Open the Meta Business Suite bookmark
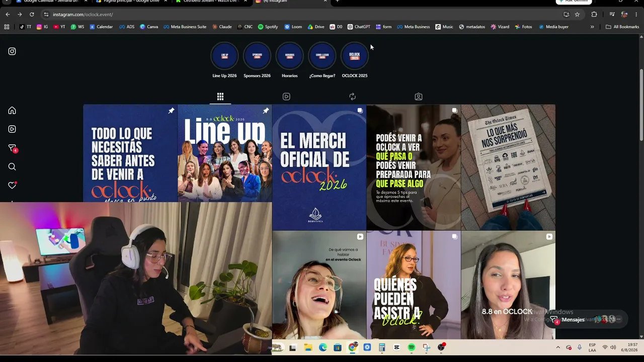 (x=185, y=27)
